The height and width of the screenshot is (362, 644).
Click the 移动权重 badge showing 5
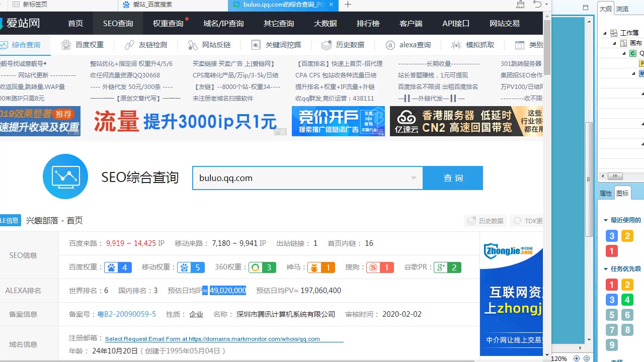[x=191, y=267]
